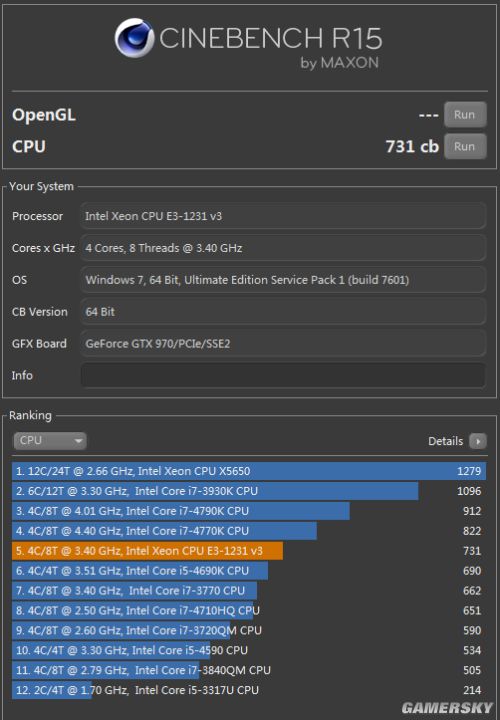This screenshot has height=720, width=500.
Task: Click the CB Version 64 Bit field
Action: [x=283, y=312]
